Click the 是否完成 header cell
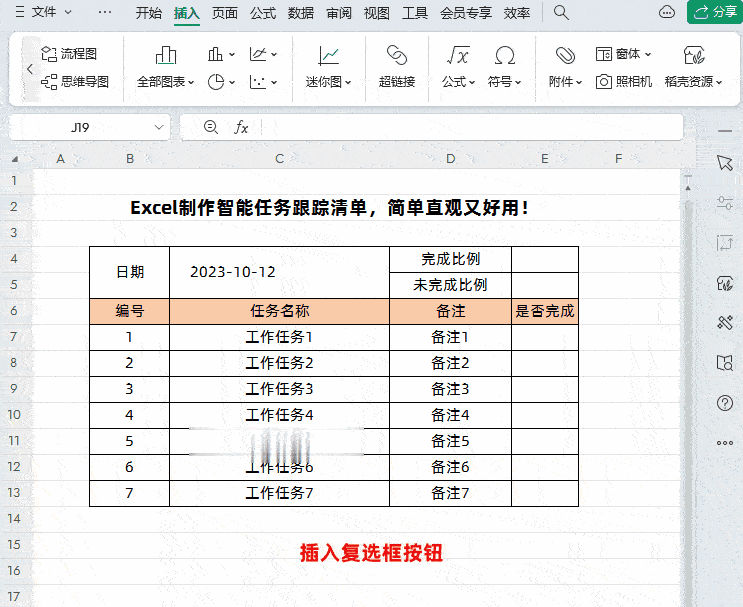The width and height of the screenshot is (743, 607). tap(545, 311)
